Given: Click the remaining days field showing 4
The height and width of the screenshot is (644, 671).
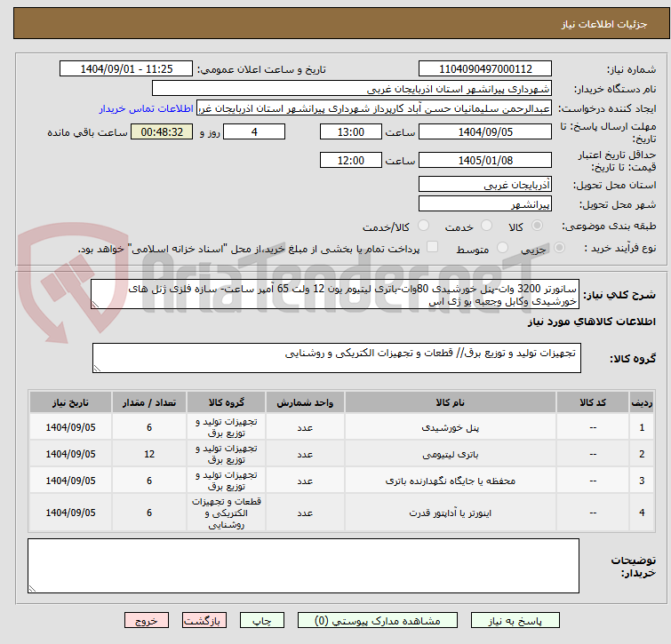Looking at the screenshot, I should point(254,131).
